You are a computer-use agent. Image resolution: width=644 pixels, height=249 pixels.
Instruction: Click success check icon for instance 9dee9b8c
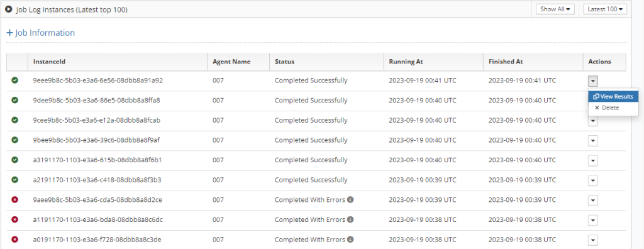15,100
